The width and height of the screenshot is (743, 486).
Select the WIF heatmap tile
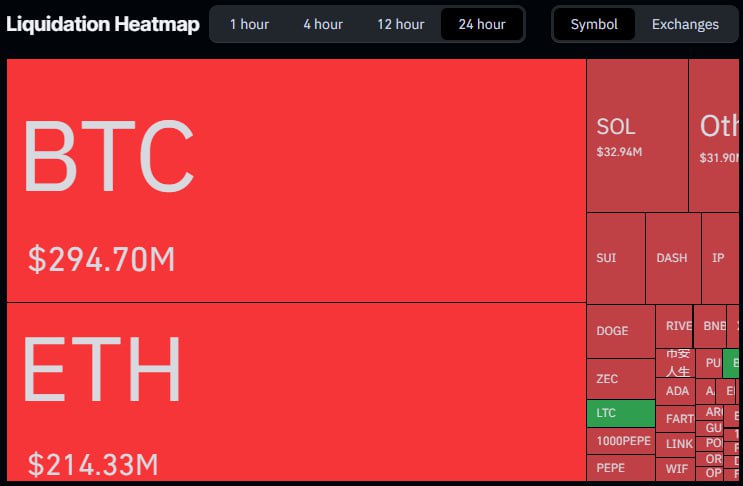pyautogui.click(x=677, y=468)
